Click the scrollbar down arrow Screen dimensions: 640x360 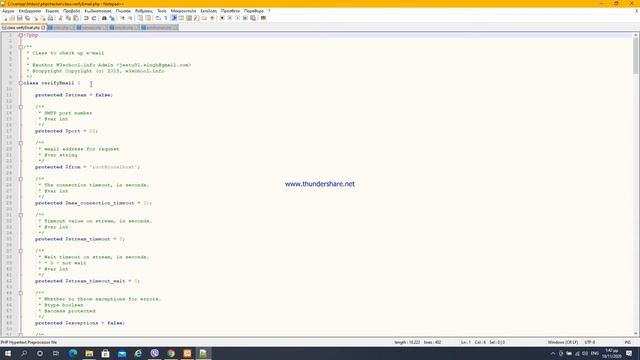click(636, 334)
